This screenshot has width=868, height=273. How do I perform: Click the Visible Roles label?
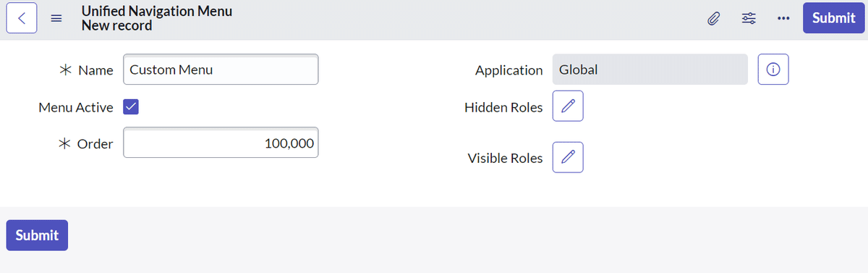click(x=505, y=158)
